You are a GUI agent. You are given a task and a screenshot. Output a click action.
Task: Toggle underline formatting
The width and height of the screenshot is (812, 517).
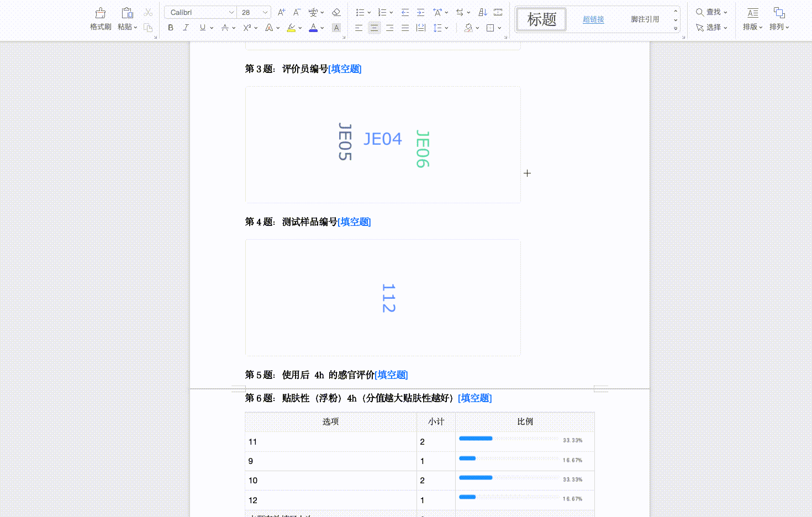coord(203,28)
